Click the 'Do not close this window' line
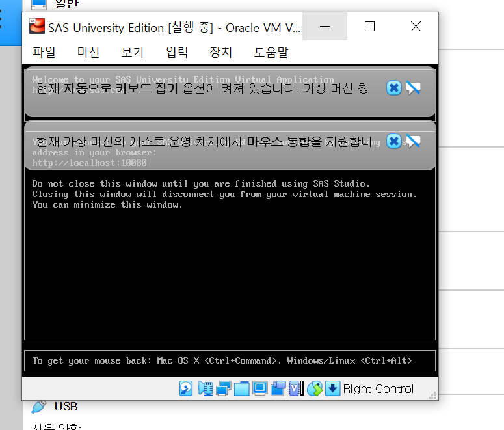504x430 pixels. 201,183
